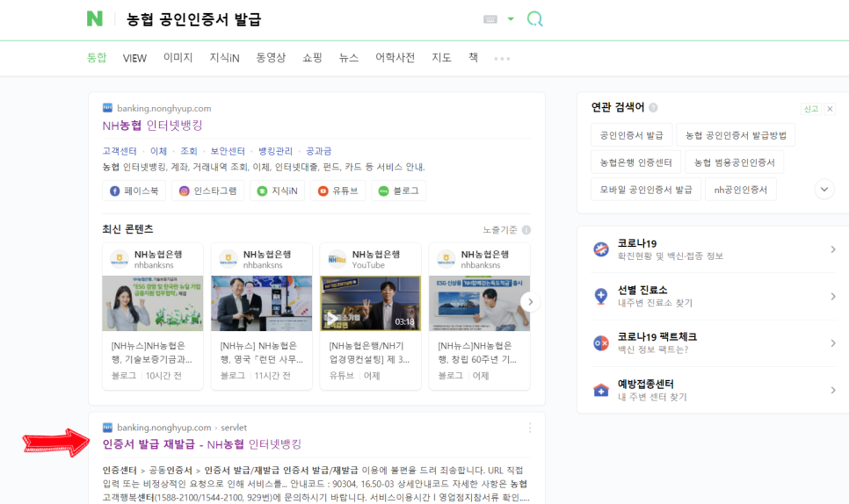Click the search input field text
The width and height of the screenshot is (849, 504).
(x=194, y=19)
